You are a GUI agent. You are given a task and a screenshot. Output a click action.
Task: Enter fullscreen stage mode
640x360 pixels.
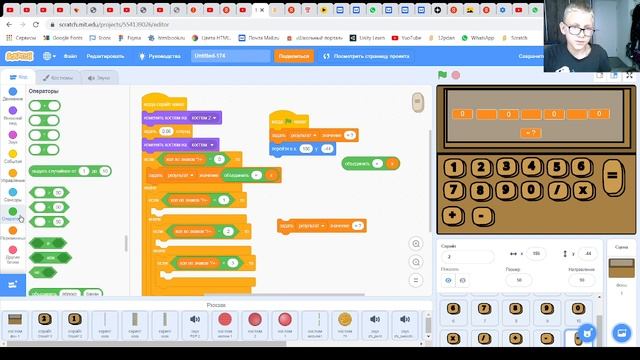(629, 76)
